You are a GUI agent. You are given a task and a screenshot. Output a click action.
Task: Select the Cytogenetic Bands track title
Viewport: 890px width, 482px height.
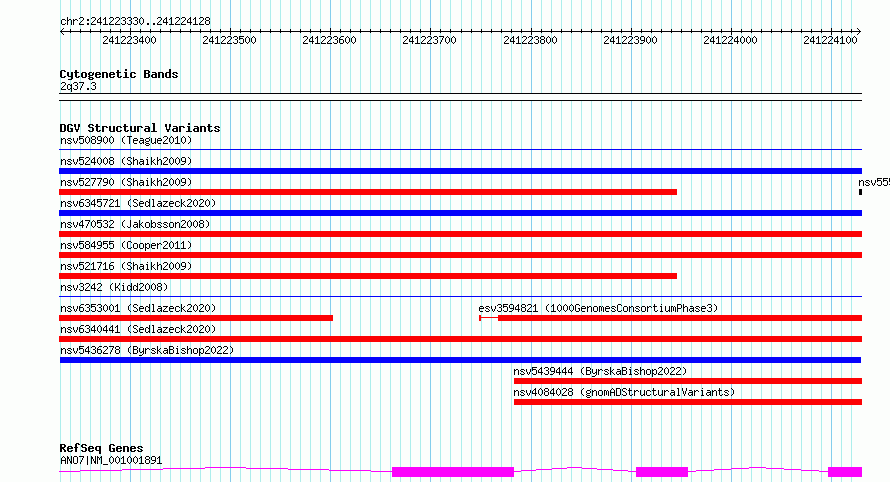119,74
